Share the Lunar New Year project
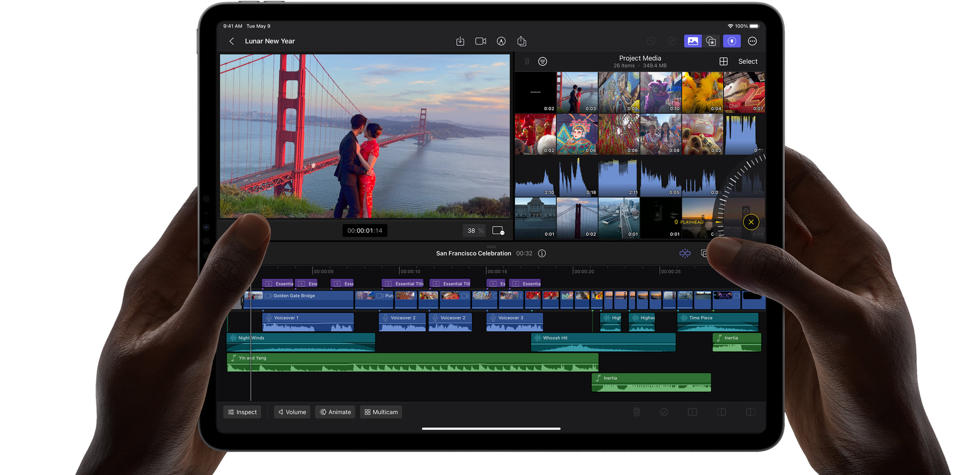Image resolution: width=980 pixels, height=475 pixels. click(521, 41)
